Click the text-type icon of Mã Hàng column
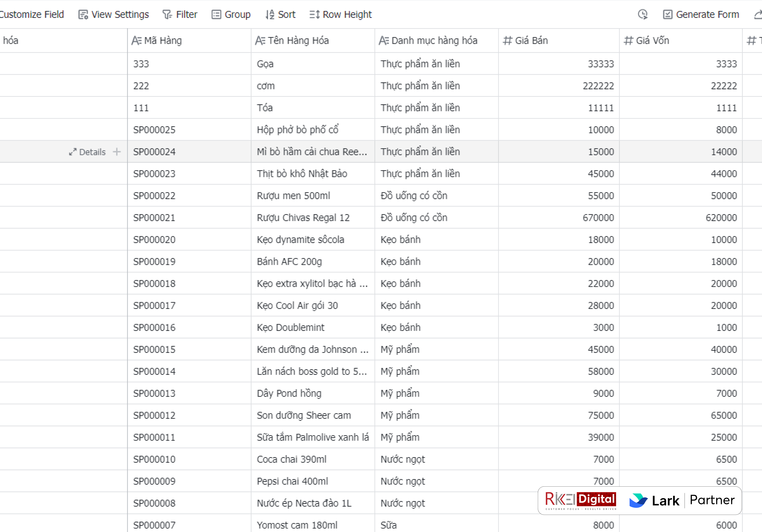 pos(136,40)
